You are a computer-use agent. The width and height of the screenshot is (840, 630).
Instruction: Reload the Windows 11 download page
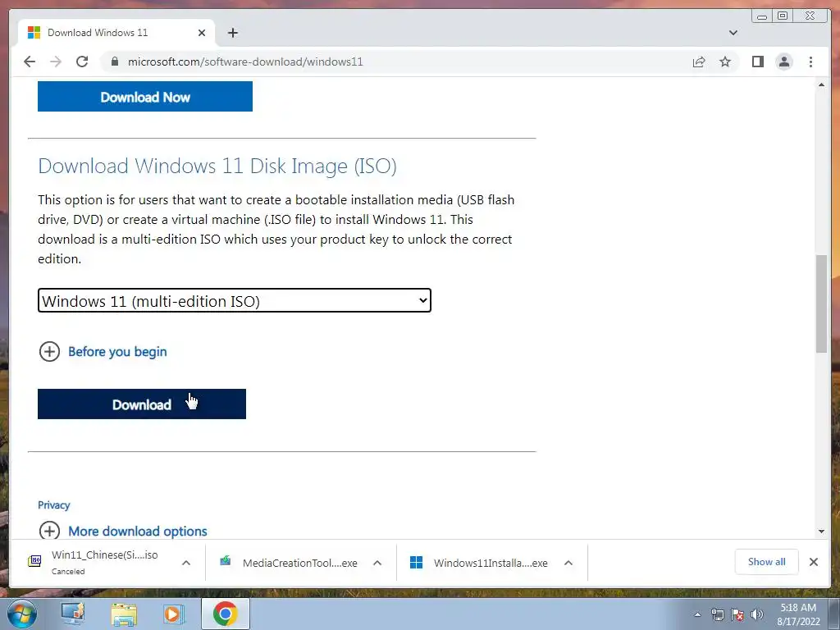pyautogui.click(x=82, y=62)
